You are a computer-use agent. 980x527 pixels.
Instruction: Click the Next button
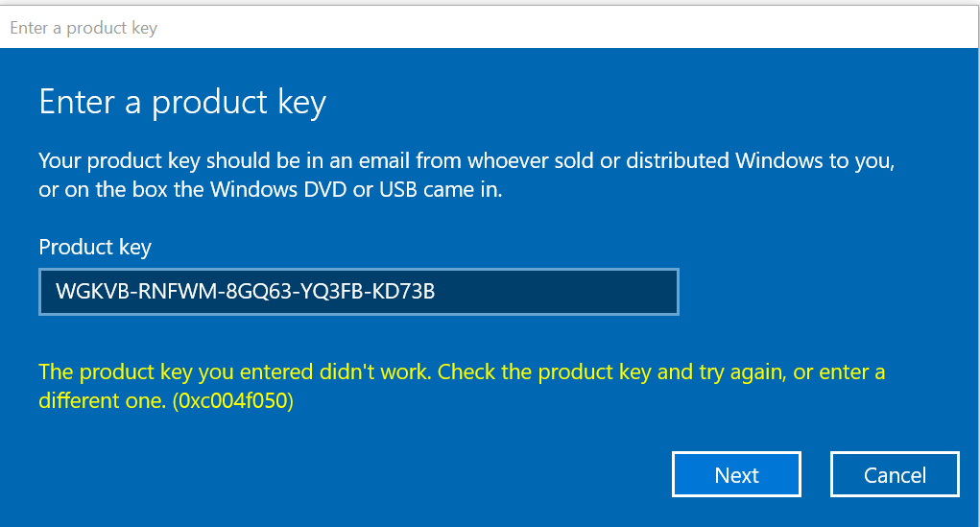click(736, 474)
